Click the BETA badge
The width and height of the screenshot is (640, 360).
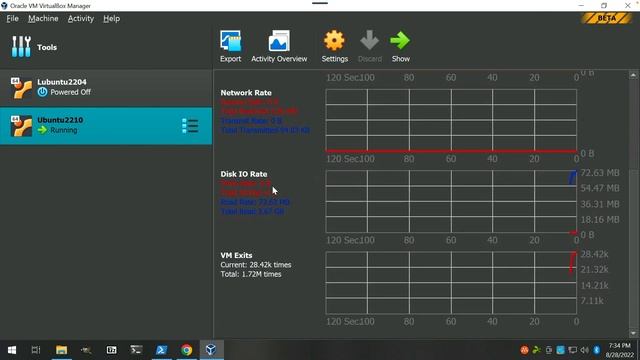[607, 18]
